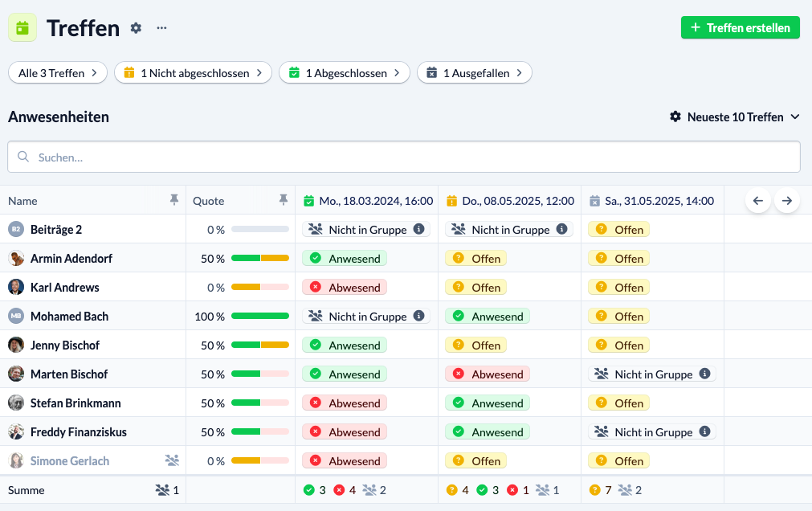Toggle Mohamed Bach's Anwesend status on 08.05.2025
Screen dimensions: 812x511
488,316
